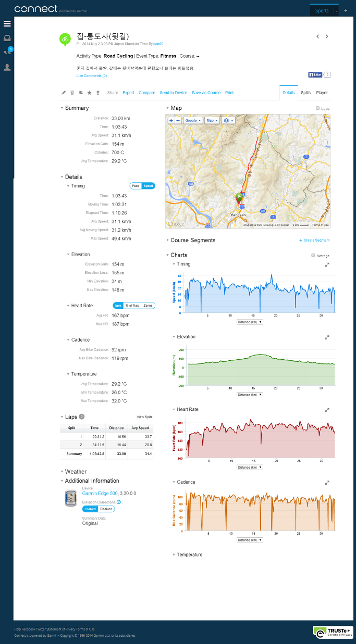
Task: Open the user profile icon in sidebar
Action: 7,67
